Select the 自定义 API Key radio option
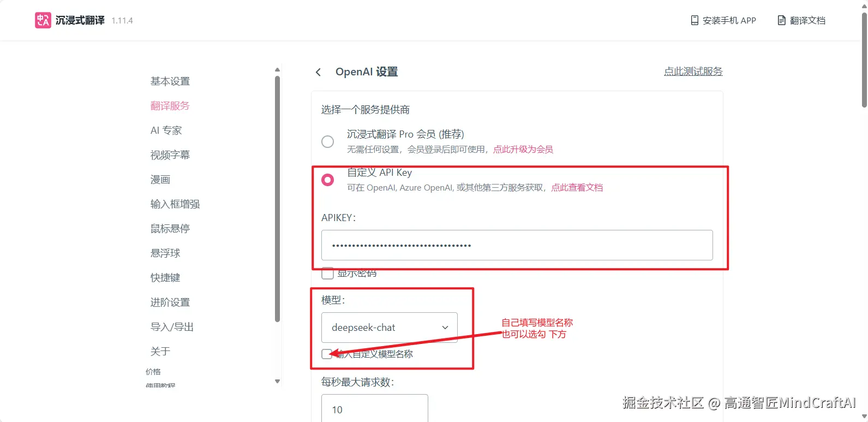The width and height of the screenshot is (868, 422). pyautogui.click(x=327, y=180)
